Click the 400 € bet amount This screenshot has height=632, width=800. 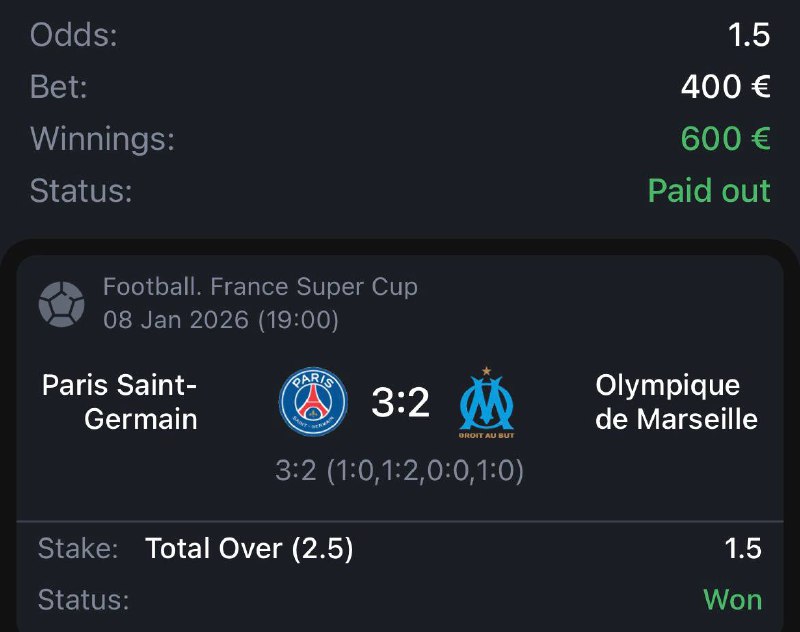tap(725, 87)
